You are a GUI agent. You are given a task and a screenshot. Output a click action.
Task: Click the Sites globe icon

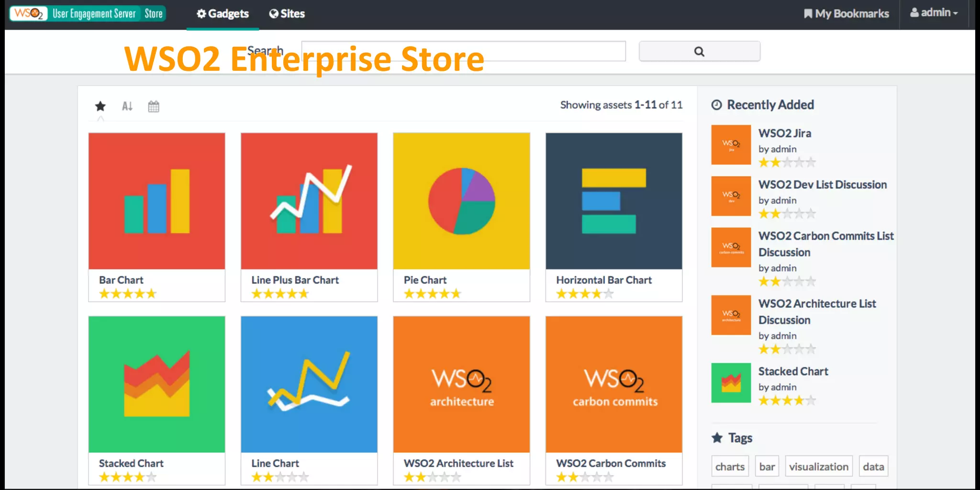pos(274,14)
